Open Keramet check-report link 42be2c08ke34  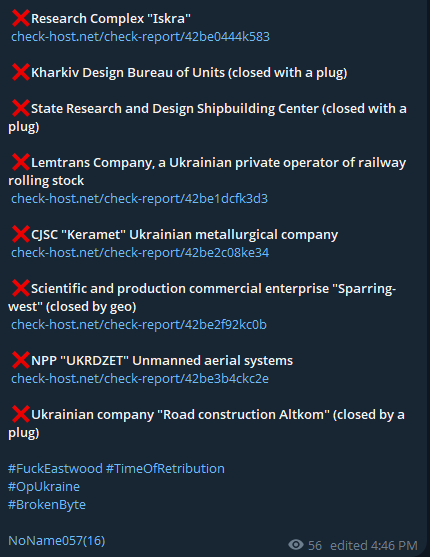(140, 253)
